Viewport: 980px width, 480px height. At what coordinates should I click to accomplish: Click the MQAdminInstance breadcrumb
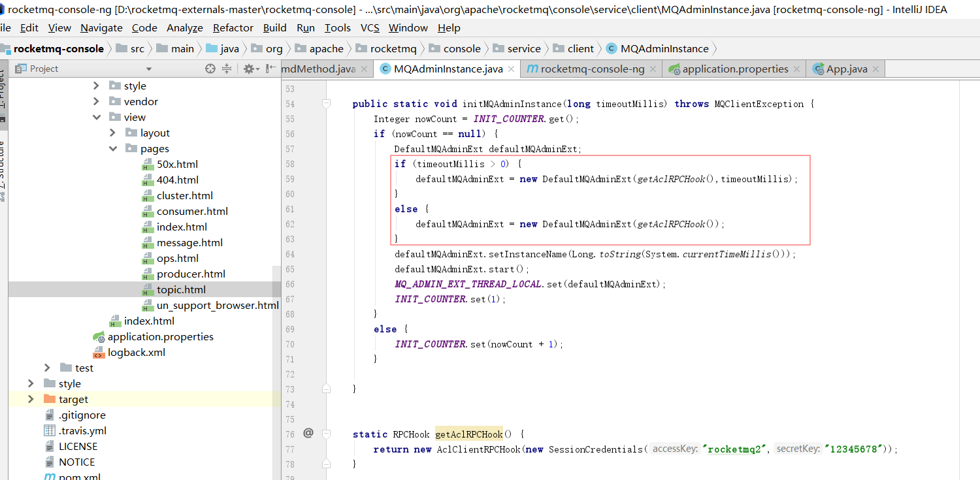(657, 48)
